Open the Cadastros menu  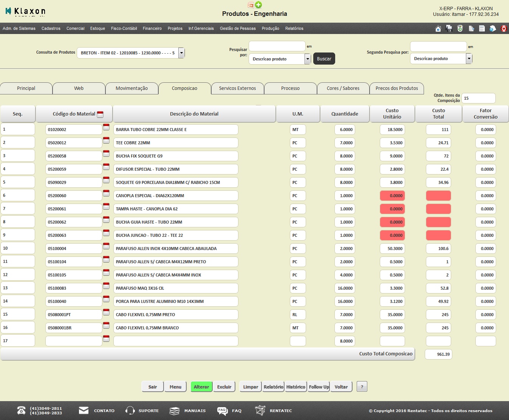click(x=51, y=28)
